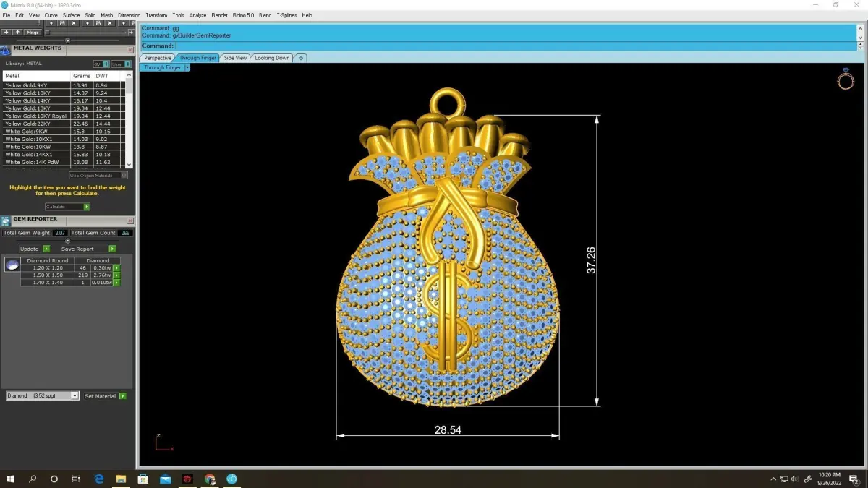This screenshot has width=868, height=488.
Task: Click the Update label in Gem Reporter
Action: point(29,249)
